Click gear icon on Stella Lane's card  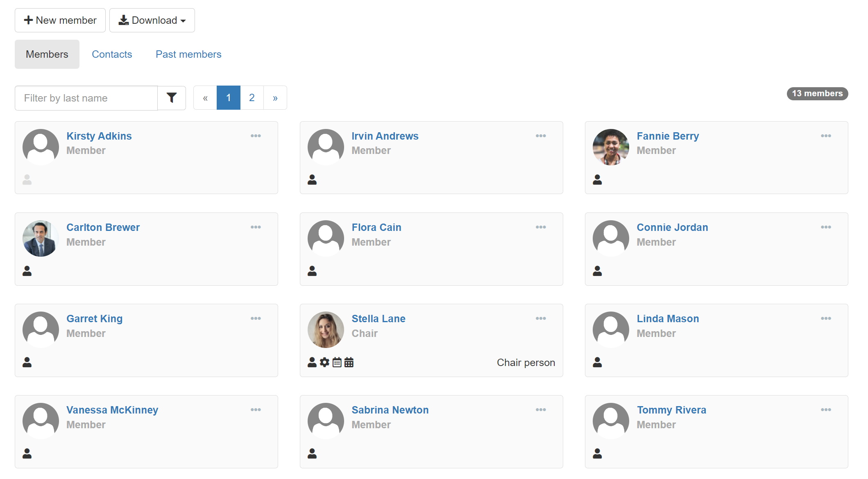pyautogui.click(x=324, y=362)
